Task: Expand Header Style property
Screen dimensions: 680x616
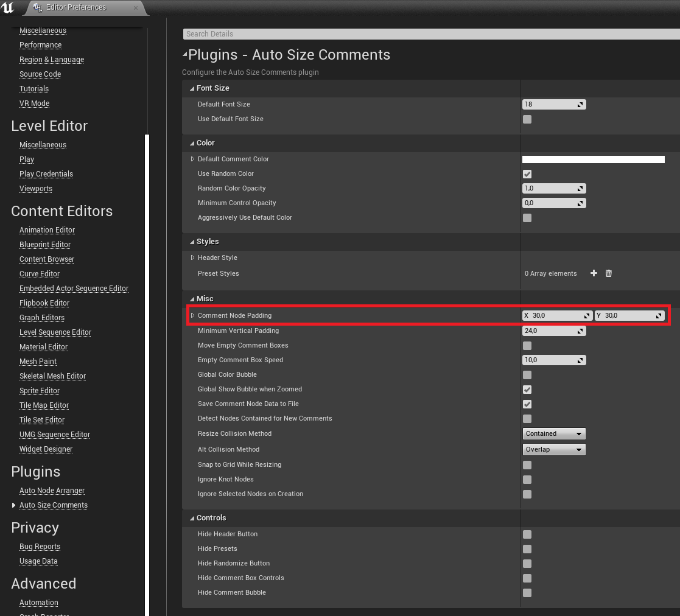Action: 192,257
